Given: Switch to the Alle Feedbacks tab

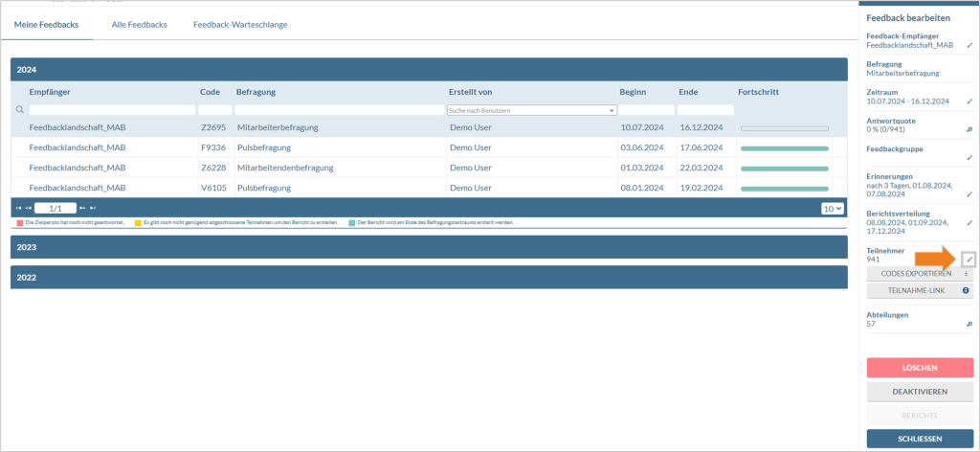Looking at the screenshot, I should 140,25.
